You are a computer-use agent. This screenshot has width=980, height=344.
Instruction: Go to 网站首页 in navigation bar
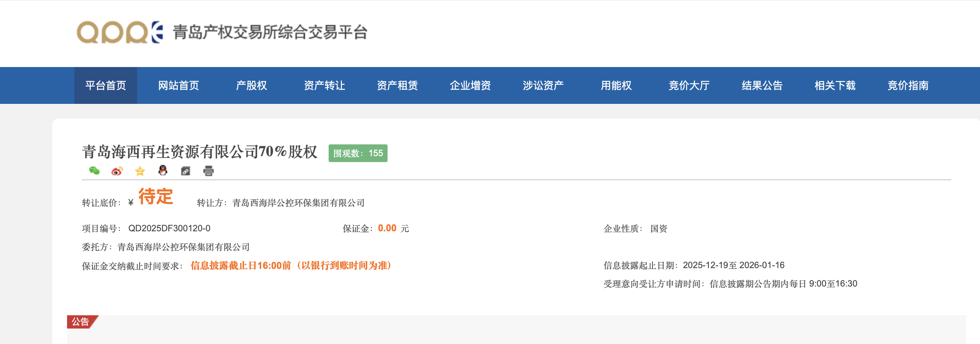tap(178, 85)
